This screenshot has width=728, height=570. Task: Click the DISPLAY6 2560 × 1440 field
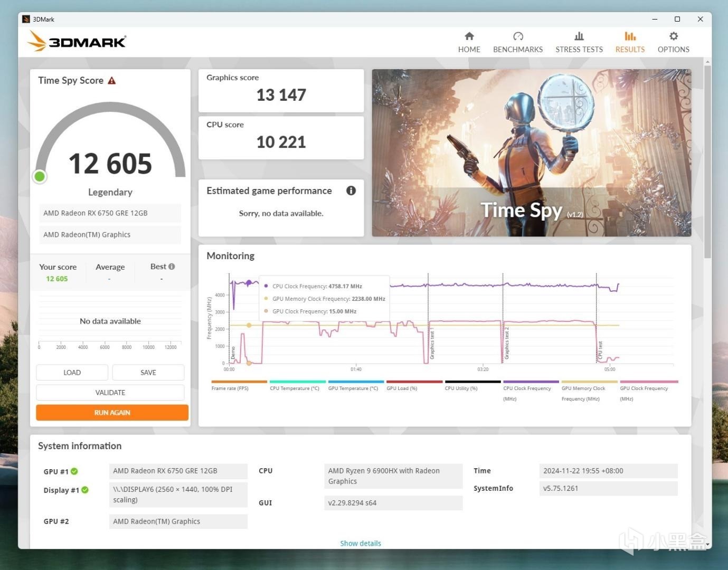[178, 495]
